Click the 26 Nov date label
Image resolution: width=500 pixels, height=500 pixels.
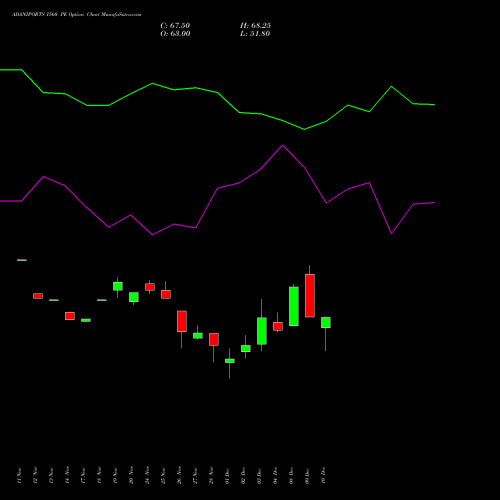[x=179, y=475]
